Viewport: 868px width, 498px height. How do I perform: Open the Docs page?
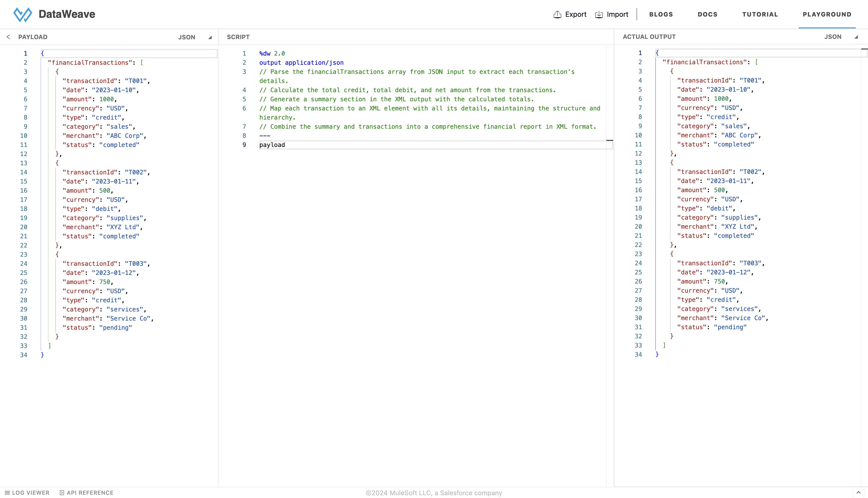click(x=707, y=14)
